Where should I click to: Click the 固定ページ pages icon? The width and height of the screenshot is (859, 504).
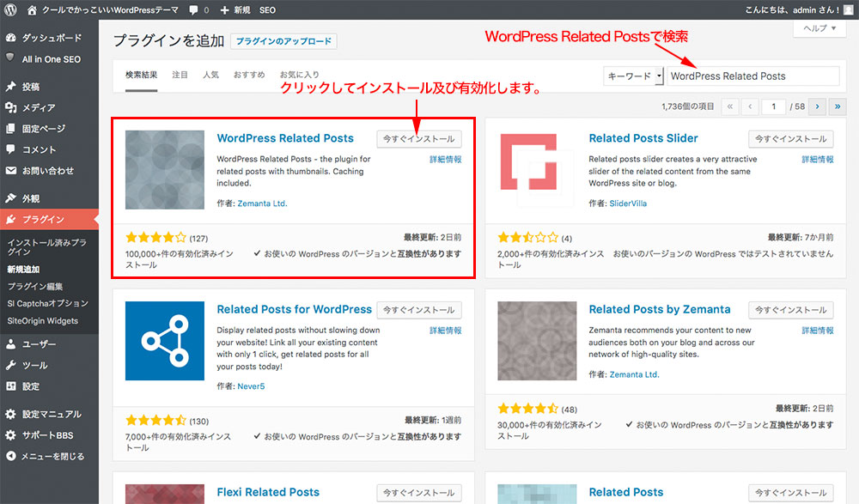coord(10,129)
